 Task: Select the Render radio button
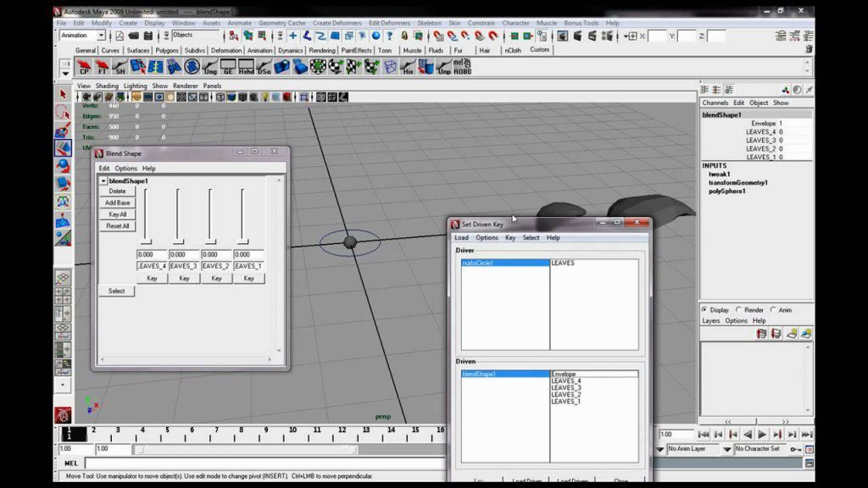738,310
